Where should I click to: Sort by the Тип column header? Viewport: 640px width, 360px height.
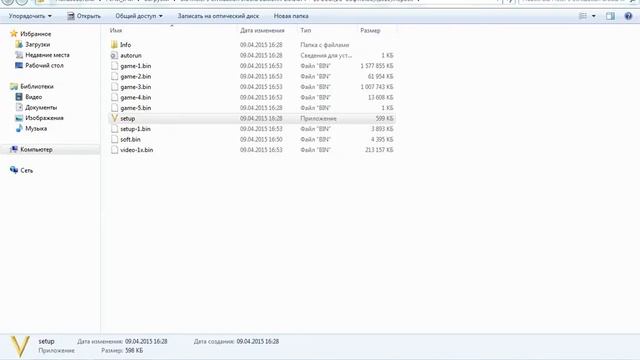coord(306,30)
